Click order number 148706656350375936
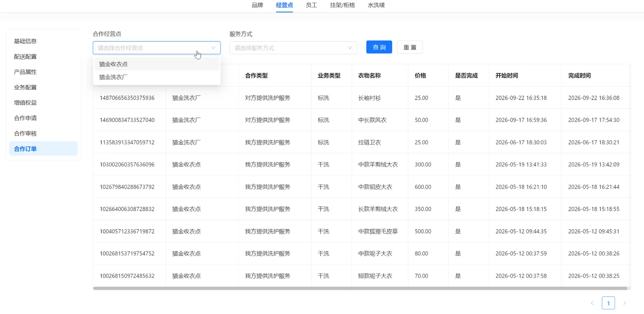This screenshot has height=314, width=644. pyautogui.click(x=127, y=98)
